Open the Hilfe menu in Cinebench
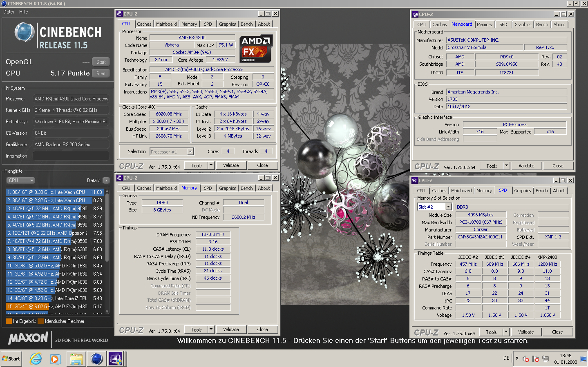 pyautogui.click(x=24, y=12)
